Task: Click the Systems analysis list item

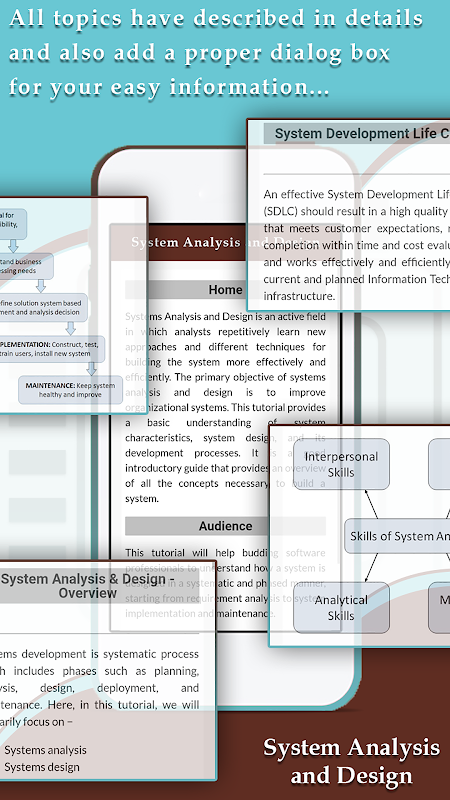Action: [x=45, y=750]
